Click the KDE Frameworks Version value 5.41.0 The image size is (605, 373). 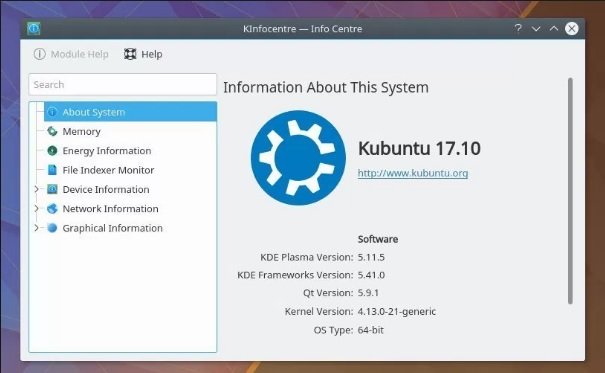click(371, 275)
